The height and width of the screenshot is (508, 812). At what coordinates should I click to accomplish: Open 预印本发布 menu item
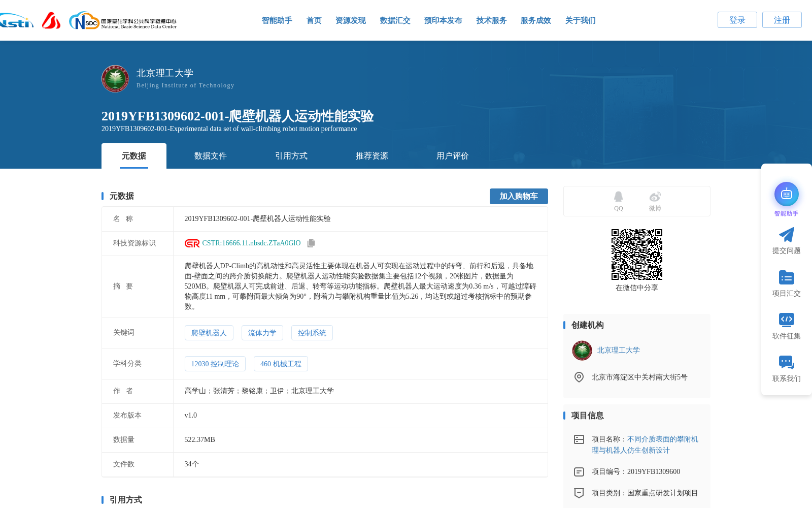point(443,20)
